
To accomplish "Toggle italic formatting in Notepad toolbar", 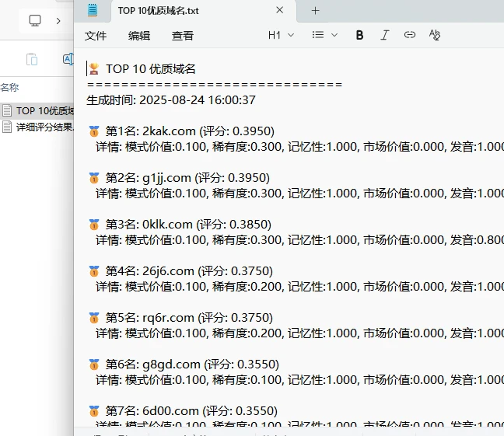I will [384, 35].
